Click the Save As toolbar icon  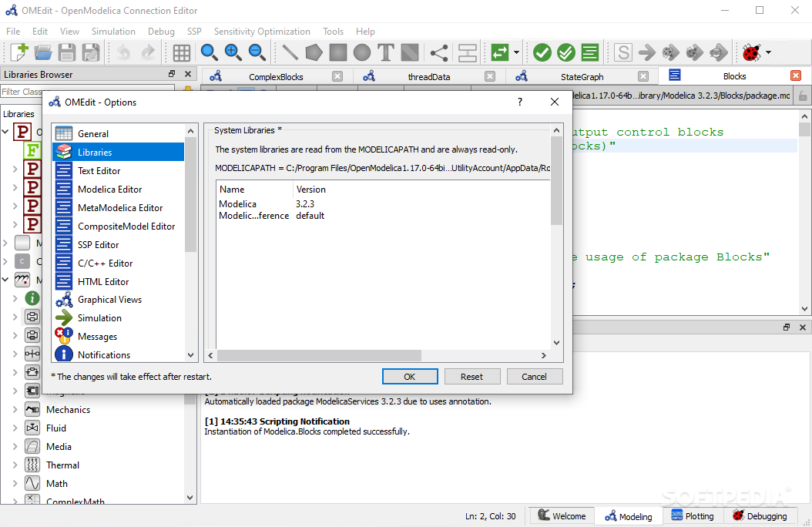[x=91, y=52]
